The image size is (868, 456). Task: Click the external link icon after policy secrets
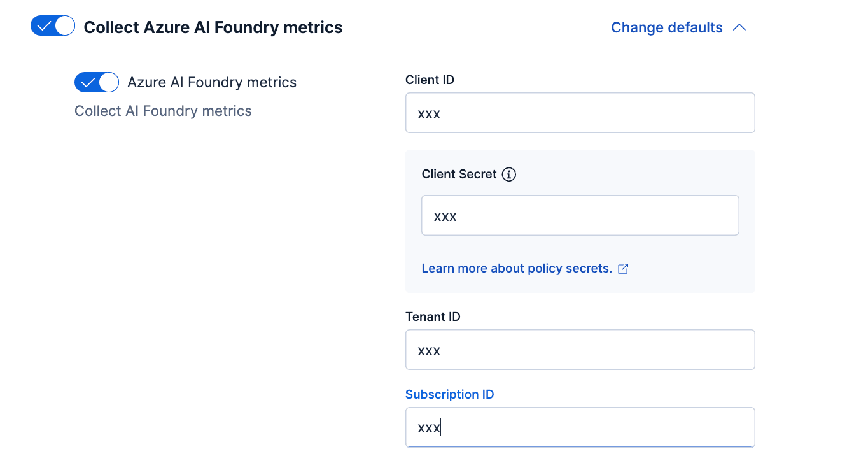[622, 268]
